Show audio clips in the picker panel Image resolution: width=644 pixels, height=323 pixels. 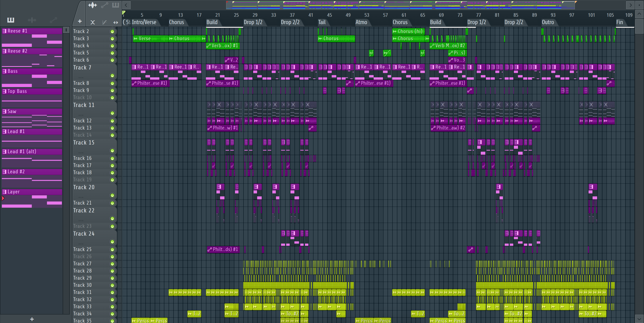[x=32, y=20]
